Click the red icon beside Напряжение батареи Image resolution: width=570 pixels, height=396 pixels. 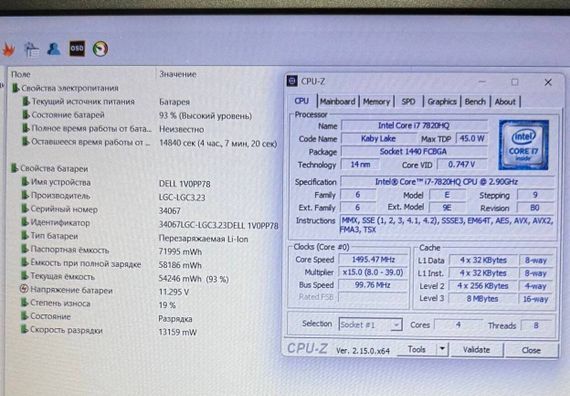click(24, 289)
